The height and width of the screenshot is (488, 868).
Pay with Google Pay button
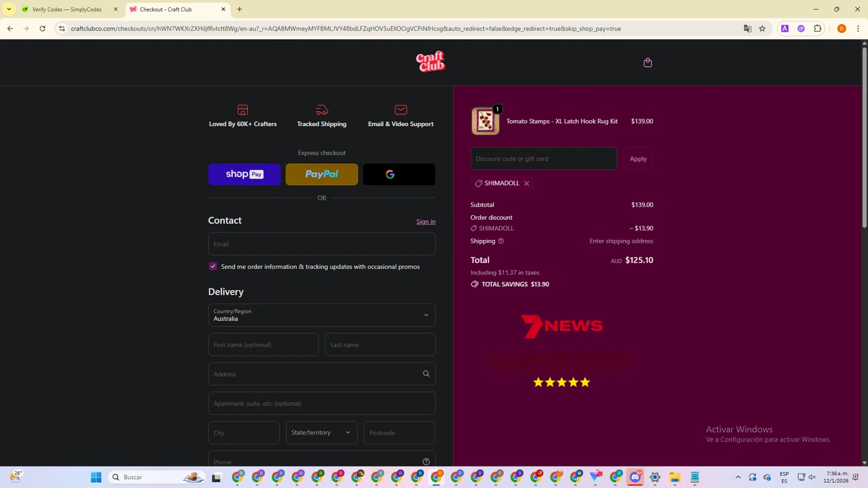(x=399, y=174)
